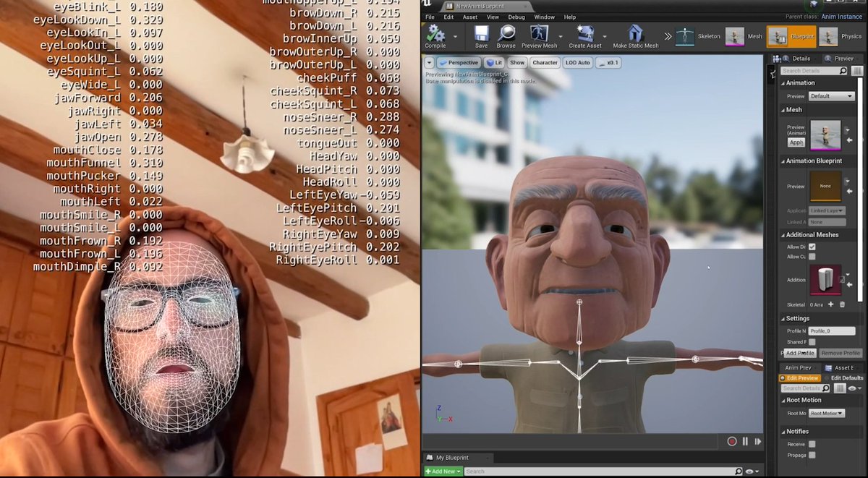The width and height of the screenshot is (868, 478).
Task: Switch to Skeleton editor mode
Action: coord(697,36)
